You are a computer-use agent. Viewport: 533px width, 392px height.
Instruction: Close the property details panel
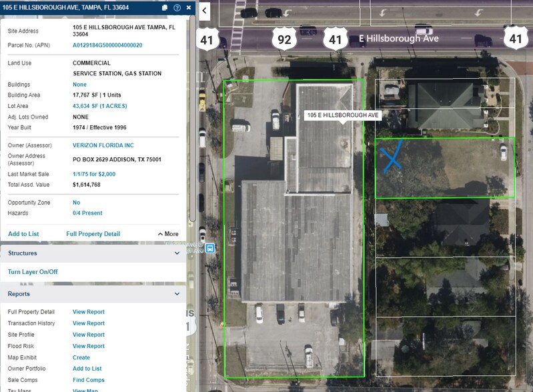(189, 8)
